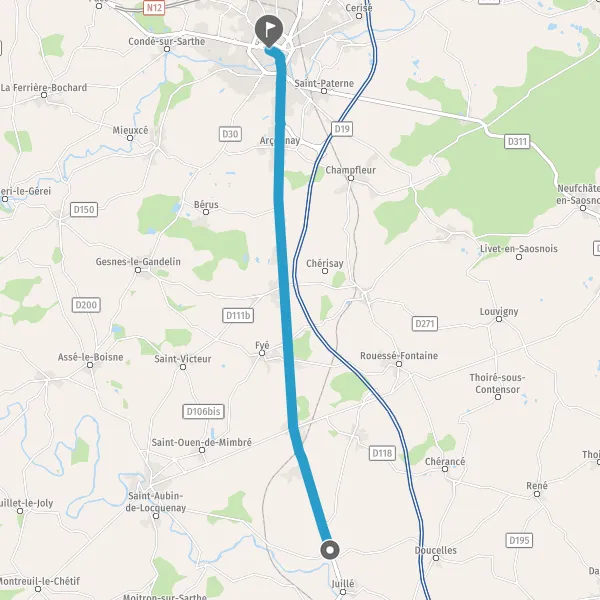
Task: Select the D150 road shield
Action: pos(84,209)
